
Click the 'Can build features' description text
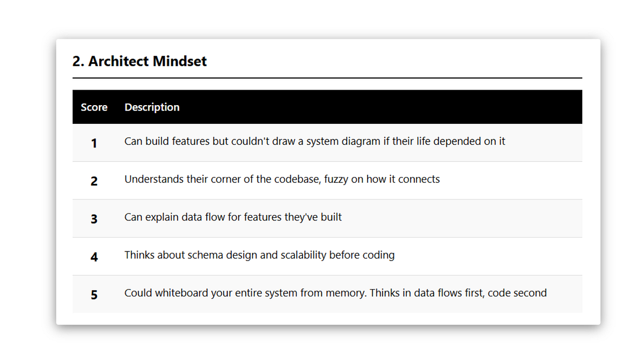315,142
